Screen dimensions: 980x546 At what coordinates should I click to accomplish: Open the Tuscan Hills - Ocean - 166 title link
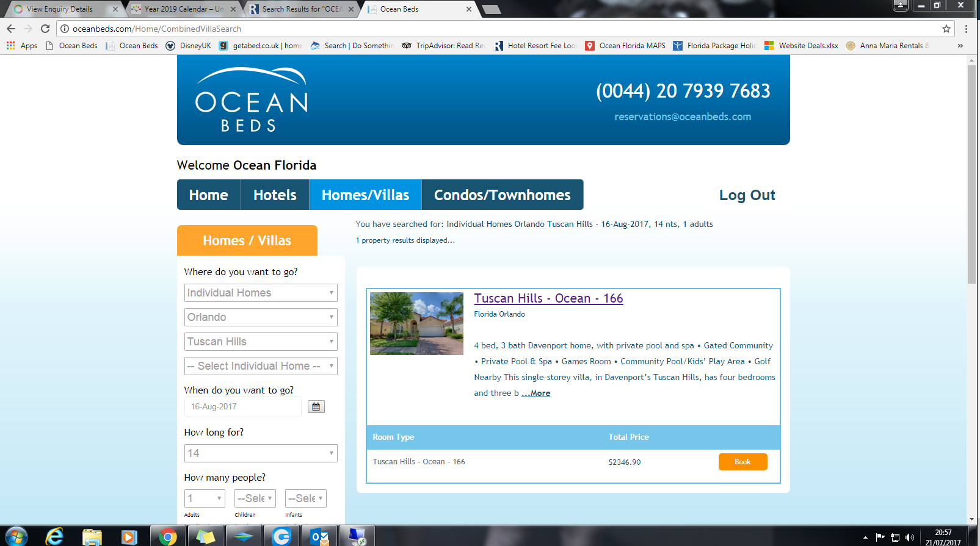548,298
